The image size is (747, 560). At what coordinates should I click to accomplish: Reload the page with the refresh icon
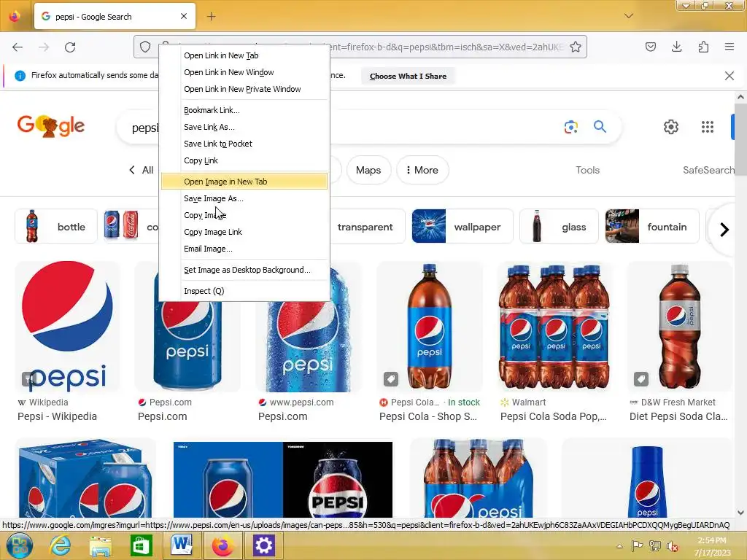pos(70,47)
